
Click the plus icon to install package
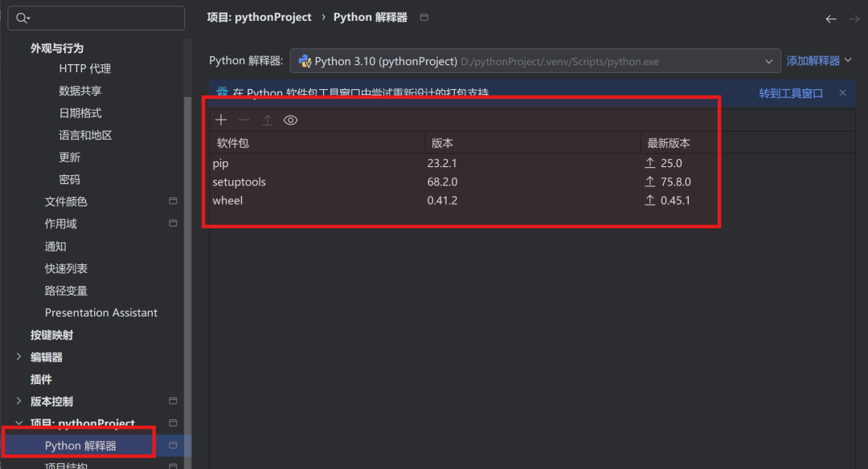click(x=221, y=120)
